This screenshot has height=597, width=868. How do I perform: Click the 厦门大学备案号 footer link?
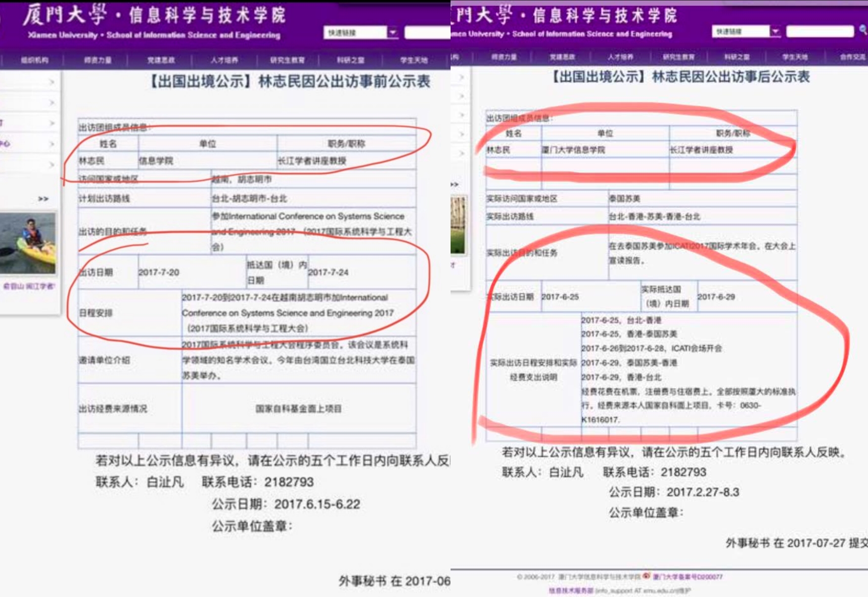[x=687, y=577]
